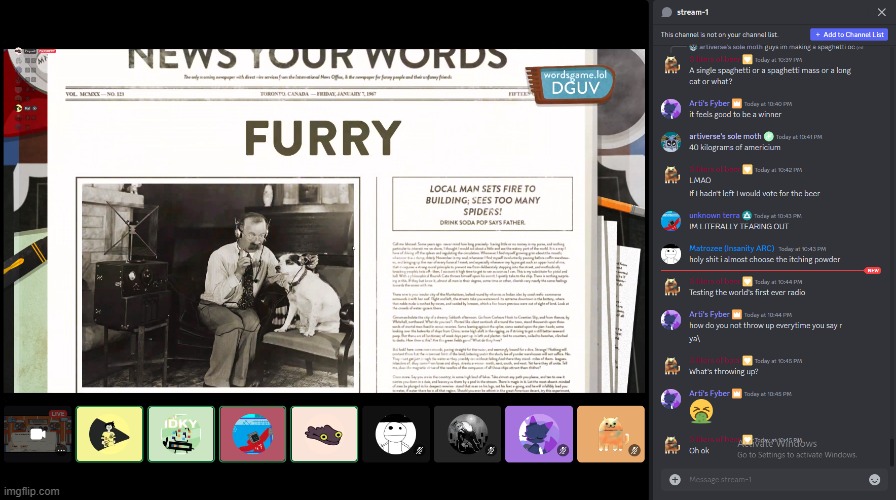Click the crown badge next to Arti's Fyber at 10:40 PM

[737, 103]
